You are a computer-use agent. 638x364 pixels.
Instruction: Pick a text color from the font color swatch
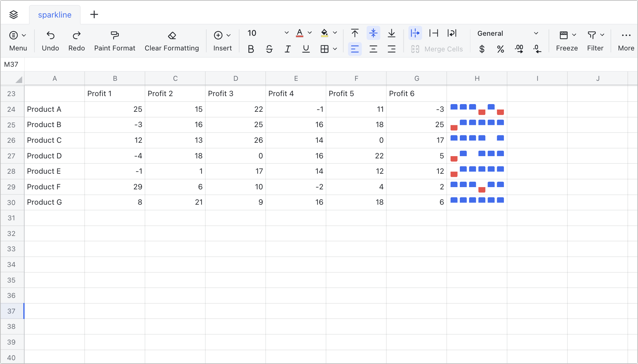299,33
